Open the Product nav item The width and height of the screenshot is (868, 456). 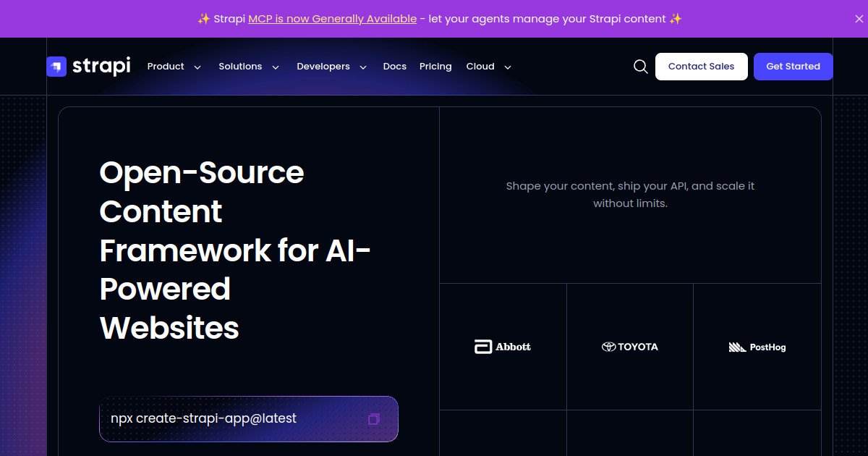tap(166, 67)
